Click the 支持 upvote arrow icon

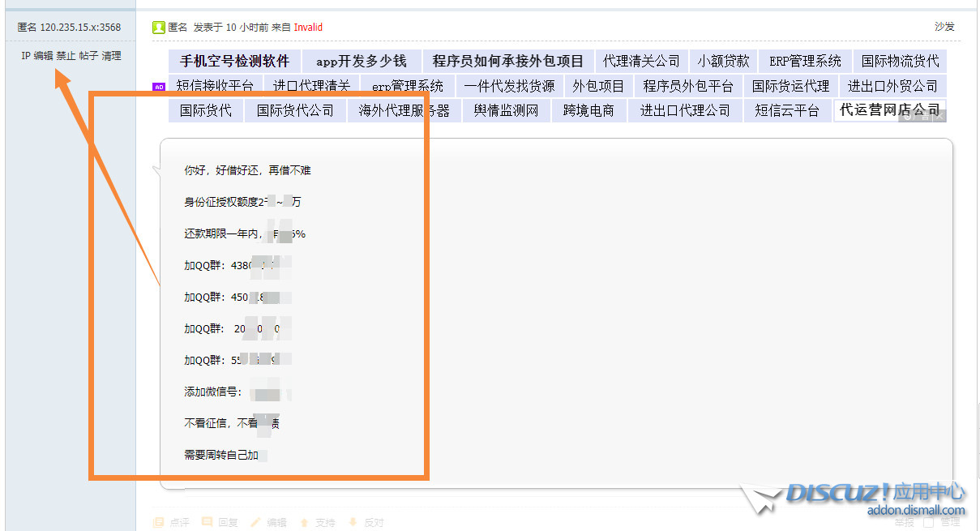(303, 521)
